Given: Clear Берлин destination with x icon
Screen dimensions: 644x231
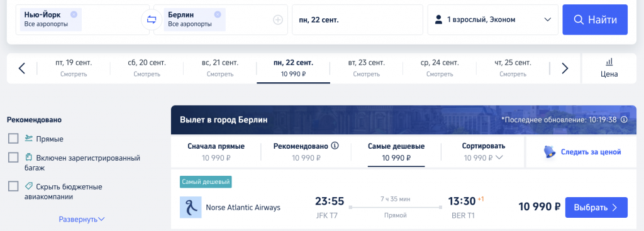Looking at the screenshot, I should click(218, 14).
